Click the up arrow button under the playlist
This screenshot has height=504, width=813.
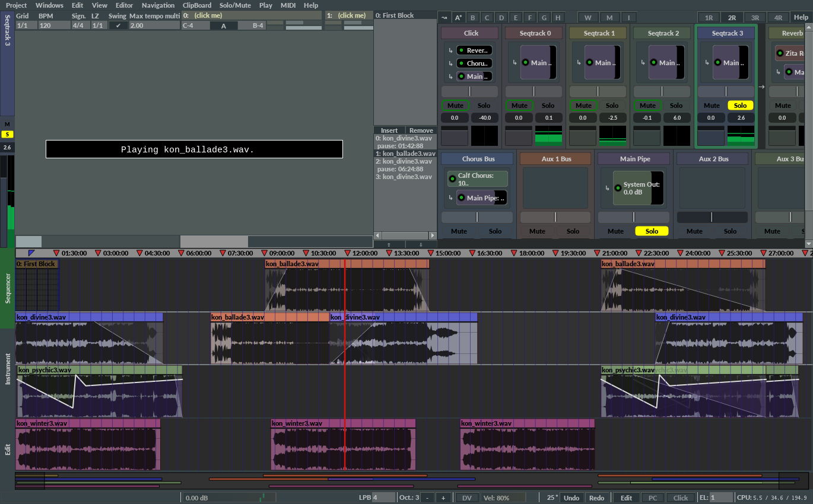(x=389, y=244)
